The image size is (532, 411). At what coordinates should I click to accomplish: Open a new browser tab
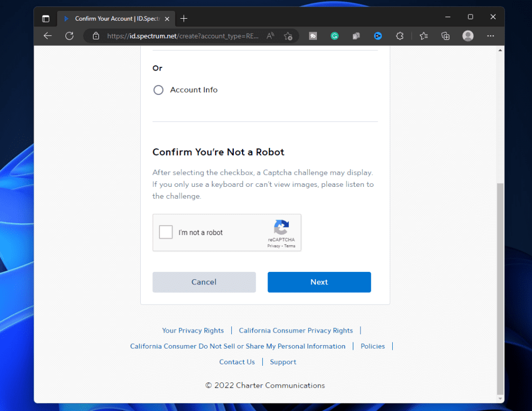pos(184,18)
